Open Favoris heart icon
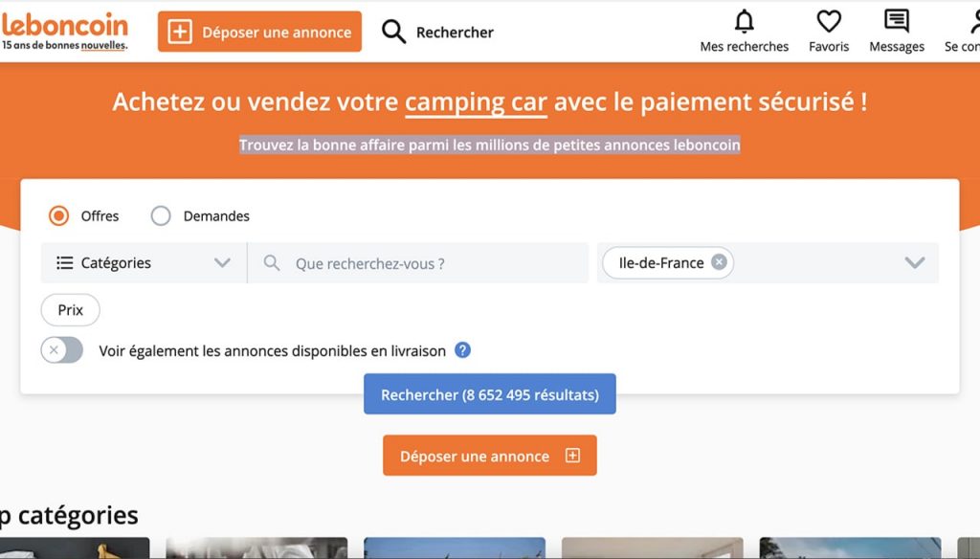 pyautogui.click(x=829, y=21)
